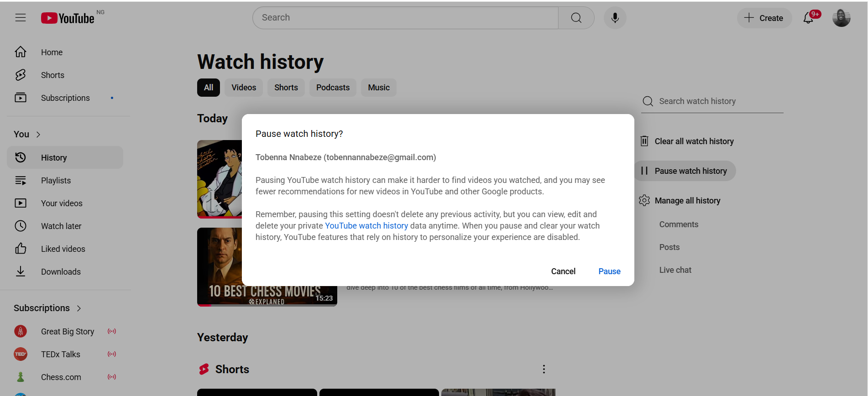Viewport: 868px width, 396px height.
Task: Open Comments history link
Action: (679, 224)
